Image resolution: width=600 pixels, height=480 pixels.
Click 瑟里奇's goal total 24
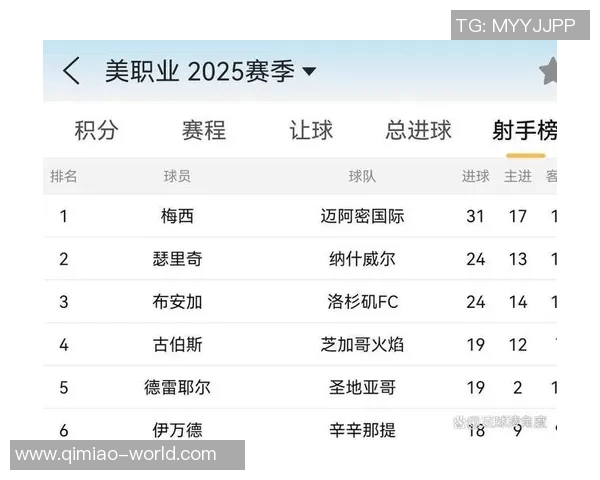coord(476,260)
